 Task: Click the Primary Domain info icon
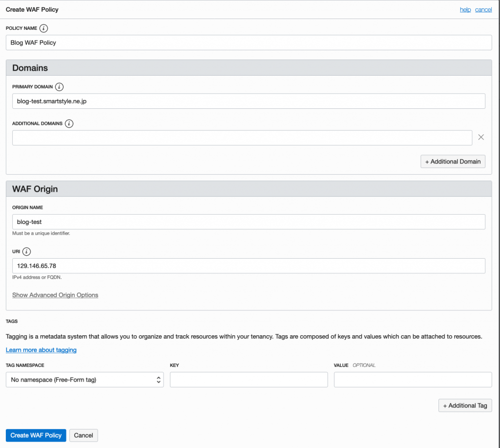(x=59, y=87)
